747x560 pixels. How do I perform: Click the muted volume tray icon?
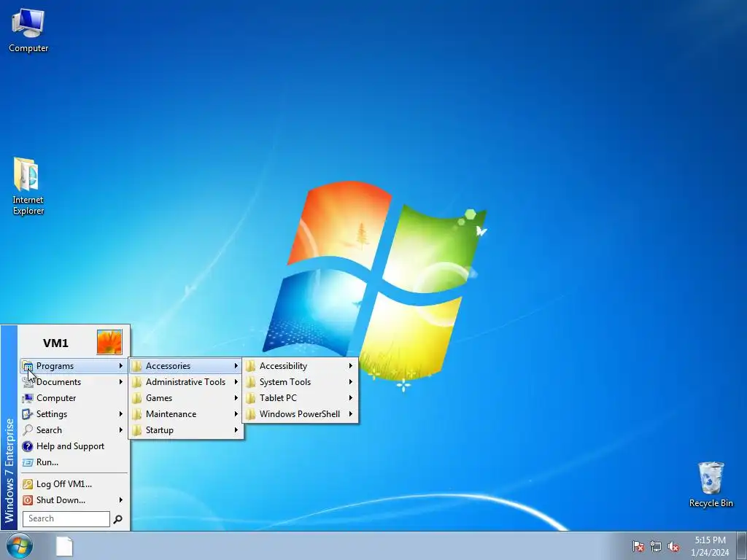click(673, 546)
